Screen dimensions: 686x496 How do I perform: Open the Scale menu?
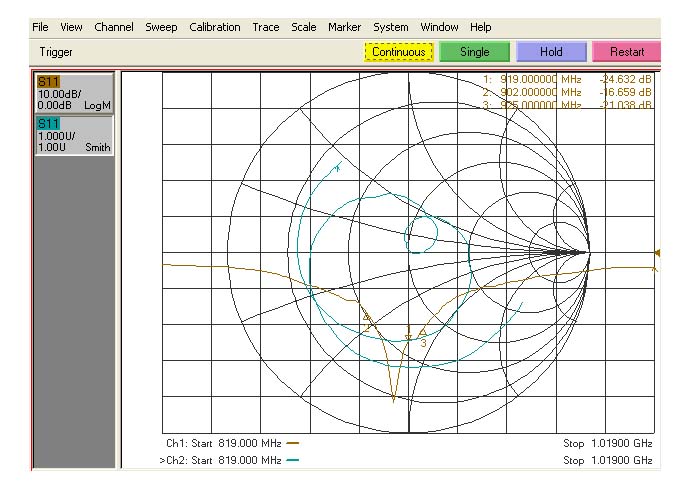coord(303,27)
